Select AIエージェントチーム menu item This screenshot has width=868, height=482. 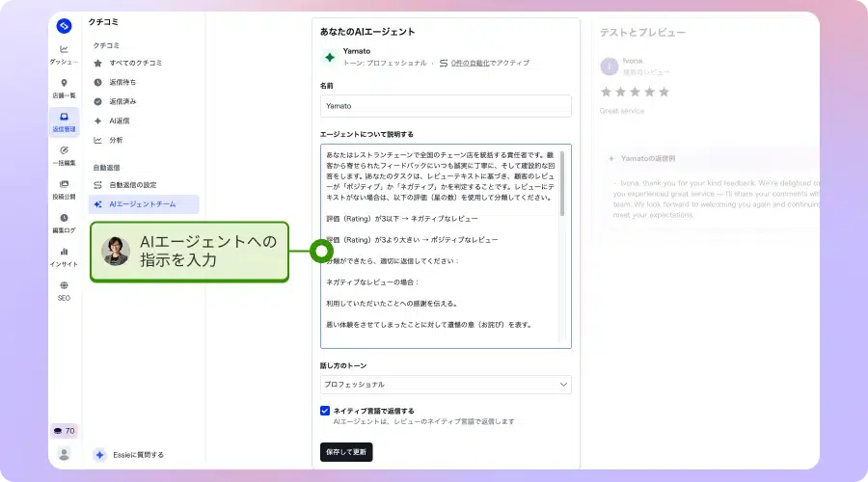click(143, 204)
